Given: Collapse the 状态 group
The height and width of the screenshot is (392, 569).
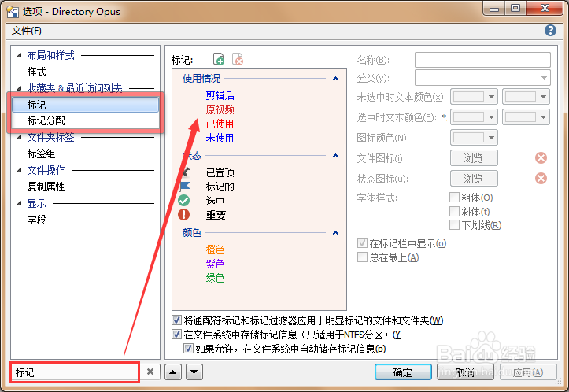Looking at the screenshot, I should click(336, 156).
